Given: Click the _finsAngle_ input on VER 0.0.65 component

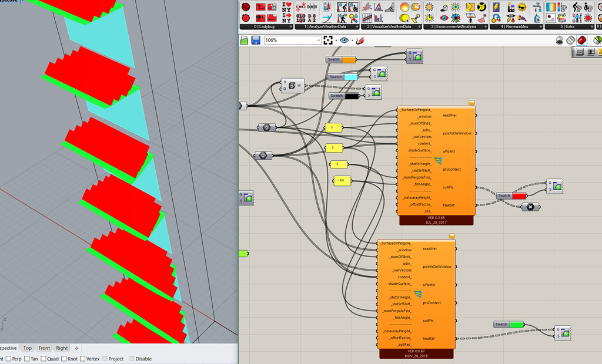Looking at the screenshot, I should tap(423, 184).
